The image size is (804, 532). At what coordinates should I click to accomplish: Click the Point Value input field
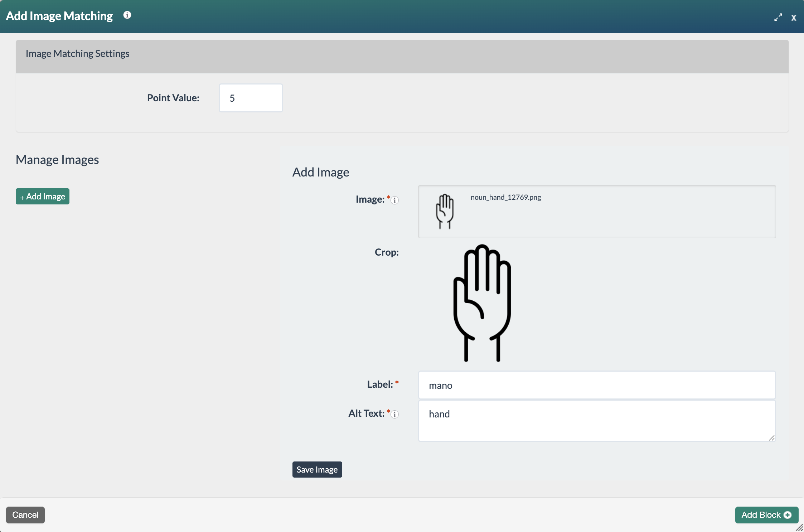(x=251, y=98)
